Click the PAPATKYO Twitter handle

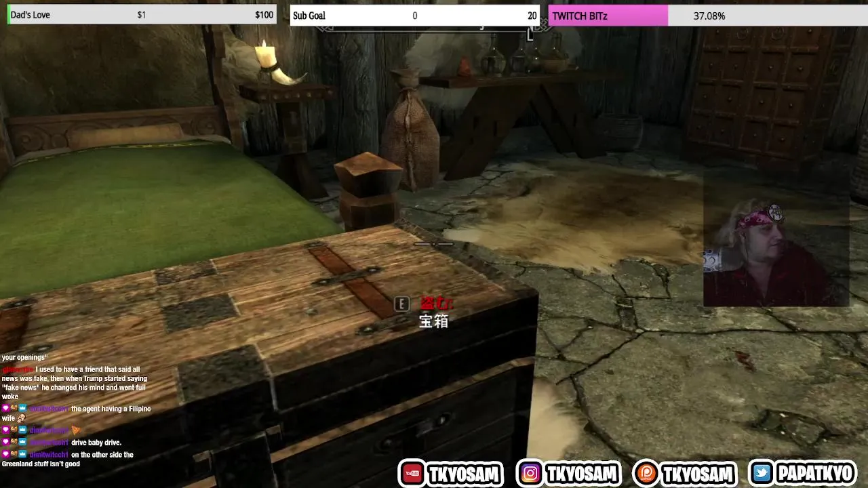(x=814, y=473)
